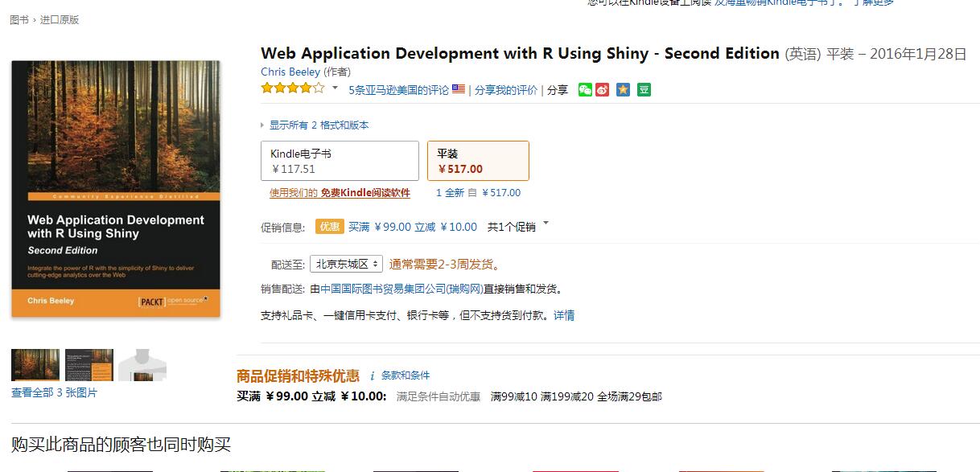Select the 平装 paperback format option

pyautogui.click(x=478, y=161)
